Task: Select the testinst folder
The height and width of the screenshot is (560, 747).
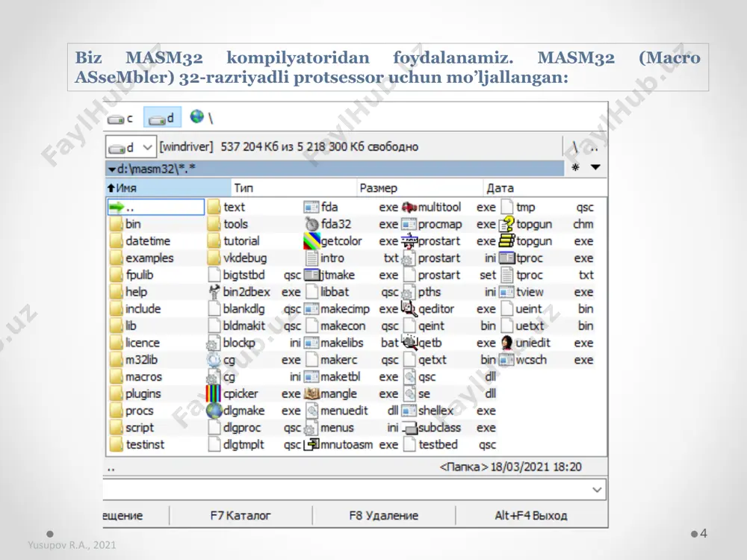Action: pyautogui.click(x=137, y=444)
